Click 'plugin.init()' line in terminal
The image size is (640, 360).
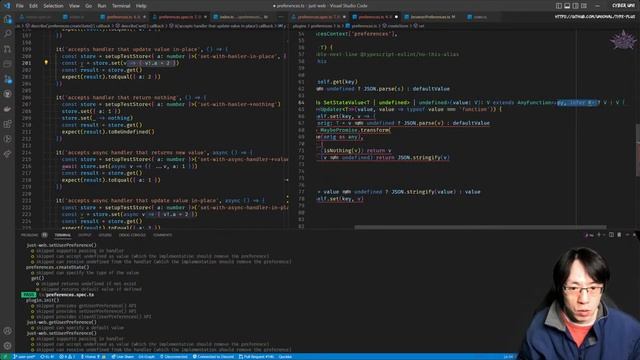42,300
